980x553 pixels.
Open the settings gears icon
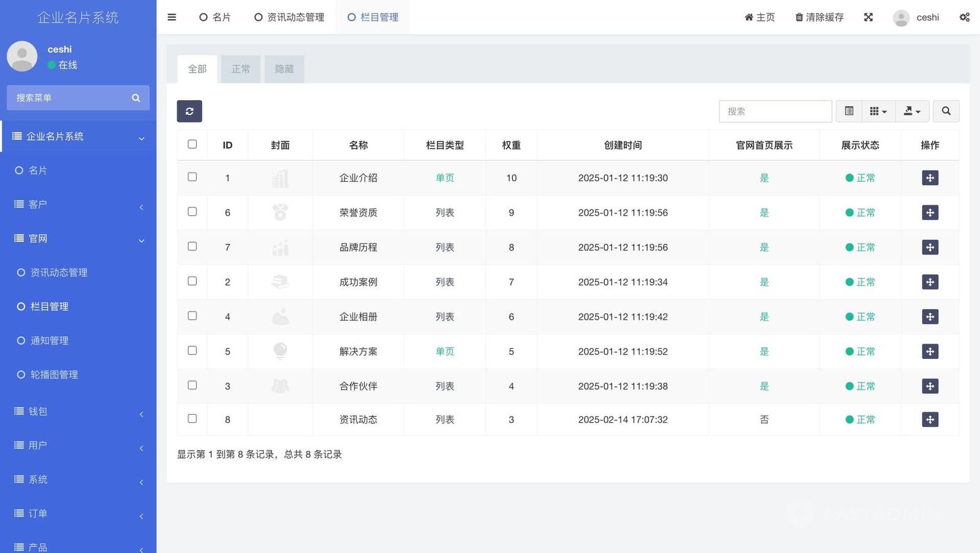(964, 17)
